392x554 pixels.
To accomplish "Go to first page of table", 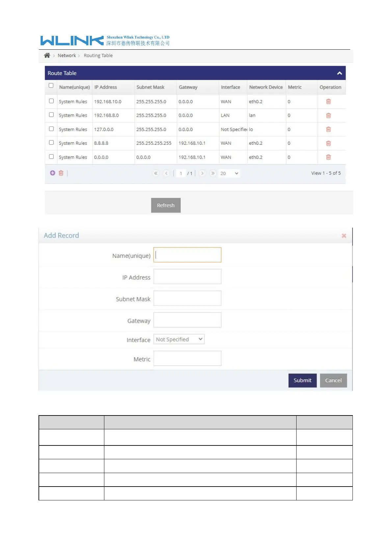I will click(156, 173).
